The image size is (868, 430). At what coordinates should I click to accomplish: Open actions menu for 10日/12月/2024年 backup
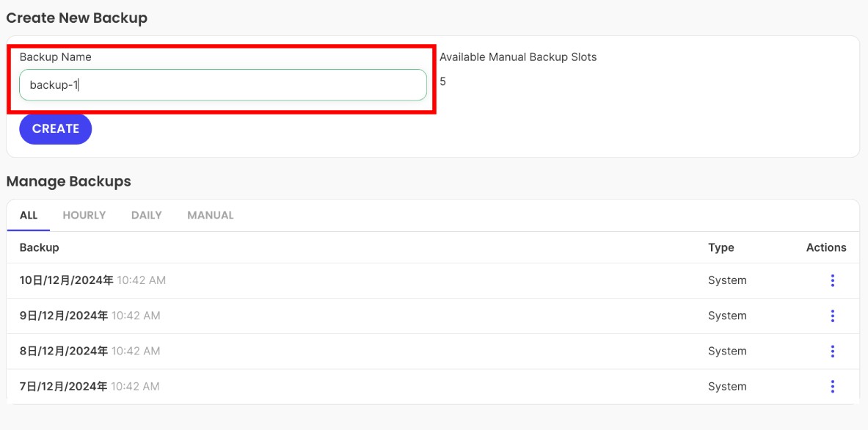[x=832, y=280]
